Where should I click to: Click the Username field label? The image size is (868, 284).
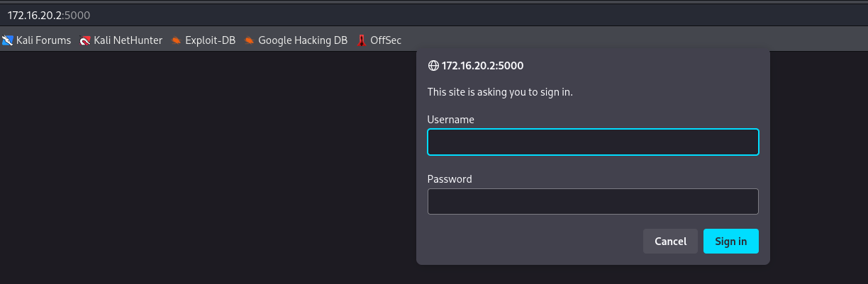[451, 120]
